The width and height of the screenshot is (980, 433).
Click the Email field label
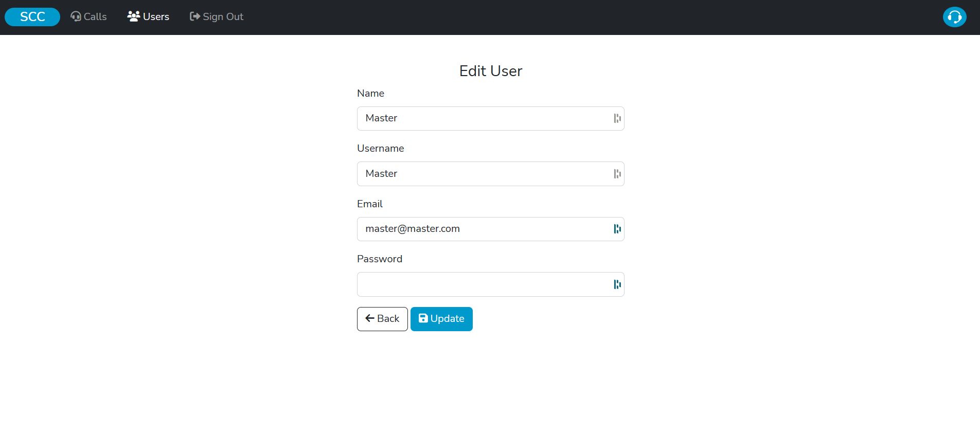point(369,204)
